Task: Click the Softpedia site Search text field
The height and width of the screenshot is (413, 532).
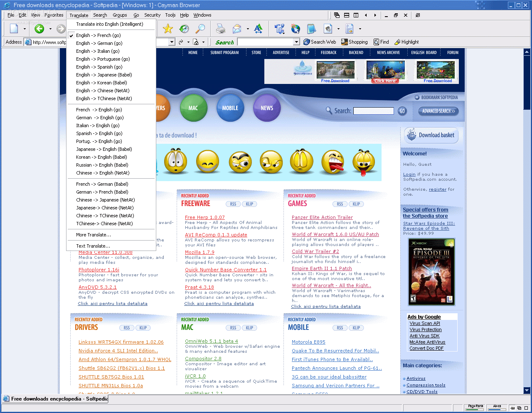Action: point(373,111)
